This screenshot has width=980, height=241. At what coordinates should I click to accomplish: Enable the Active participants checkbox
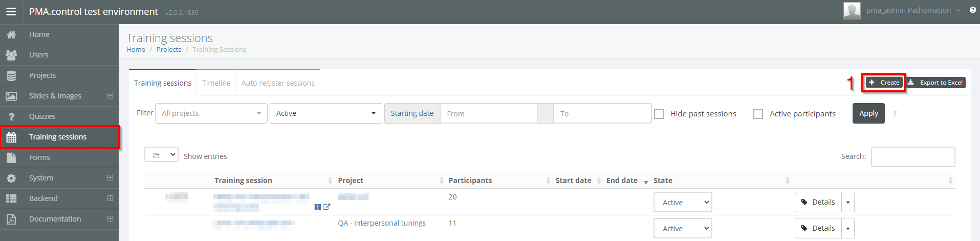758,114
